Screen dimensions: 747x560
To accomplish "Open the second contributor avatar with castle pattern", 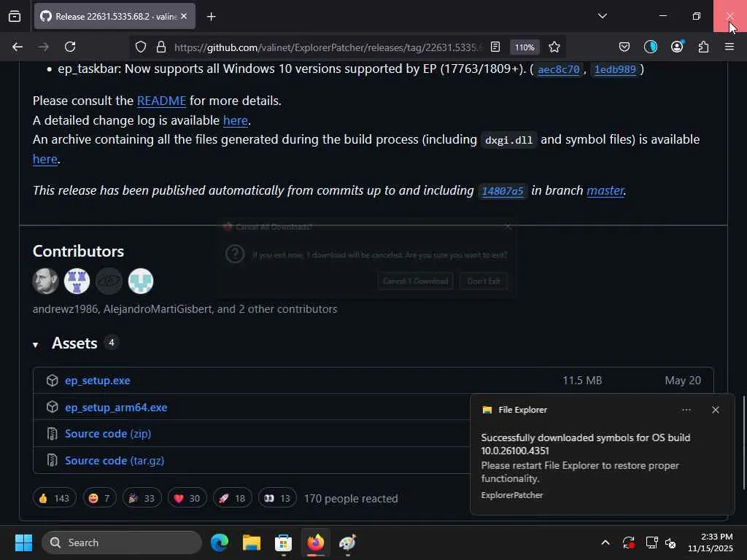I will pos(77,281).
